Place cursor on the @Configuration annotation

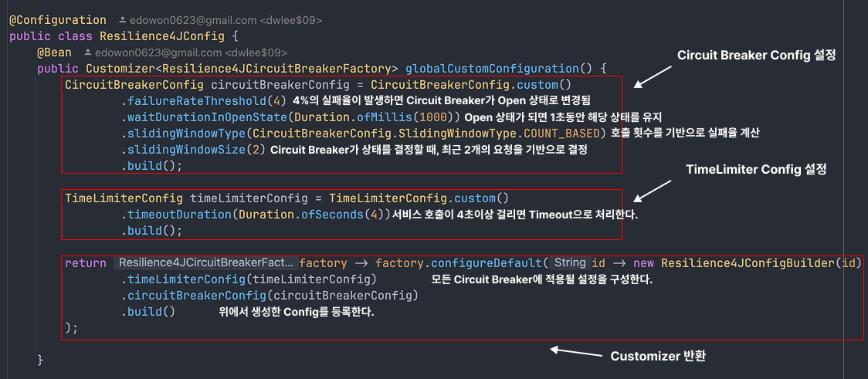[x=58, y=21]
